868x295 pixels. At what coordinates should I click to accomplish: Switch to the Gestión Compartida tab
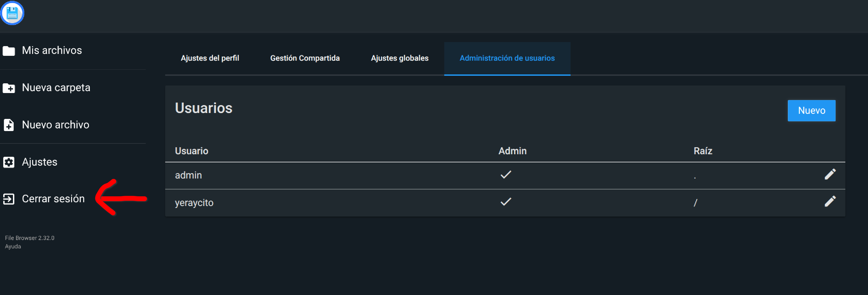tap(305, 58)
